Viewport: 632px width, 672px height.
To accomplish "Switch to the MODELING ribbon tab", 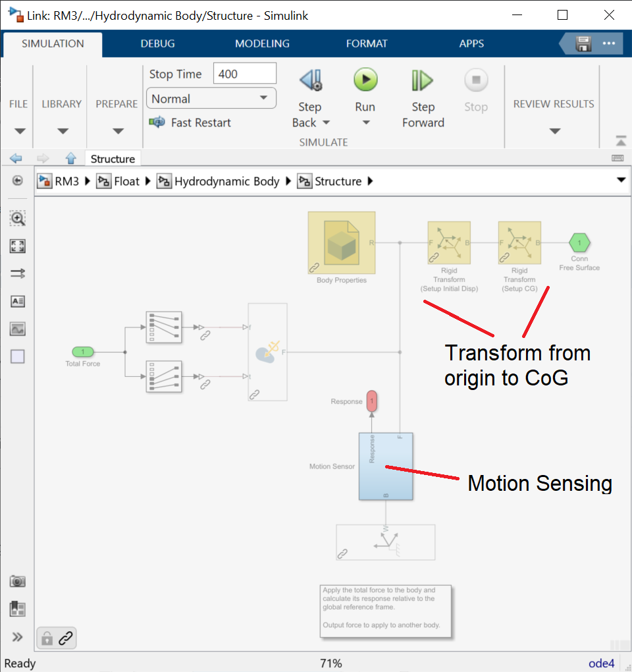I will tap(262, 43).
